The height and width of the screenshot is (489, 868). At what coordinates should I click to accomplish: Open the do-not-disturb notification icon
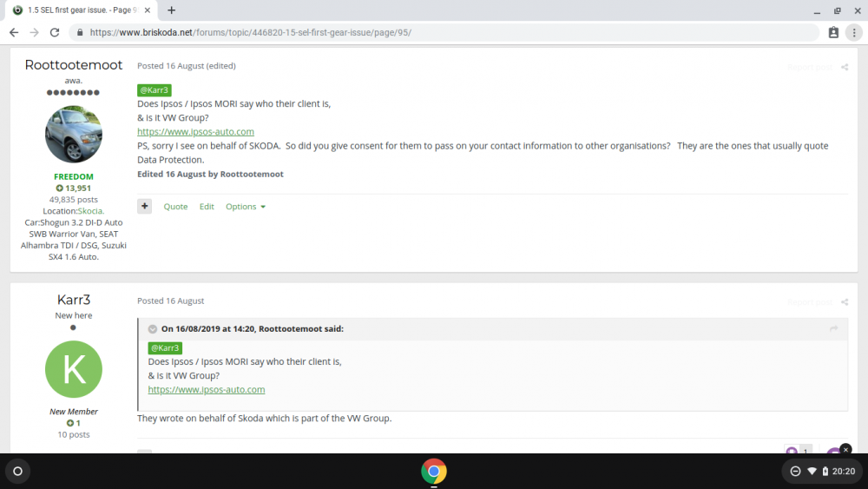pyautogui.click(x=795, y=472)
